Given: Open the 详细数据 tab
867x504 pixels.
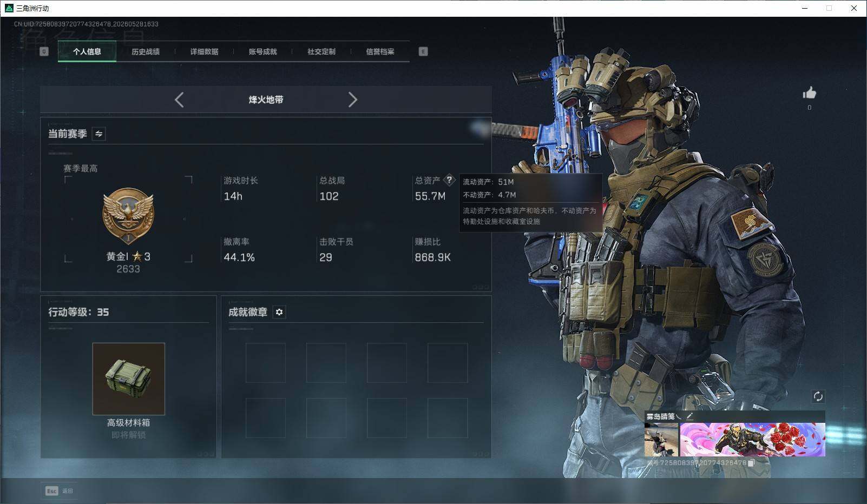Looking at the screenshot, I should click(204, 51).
